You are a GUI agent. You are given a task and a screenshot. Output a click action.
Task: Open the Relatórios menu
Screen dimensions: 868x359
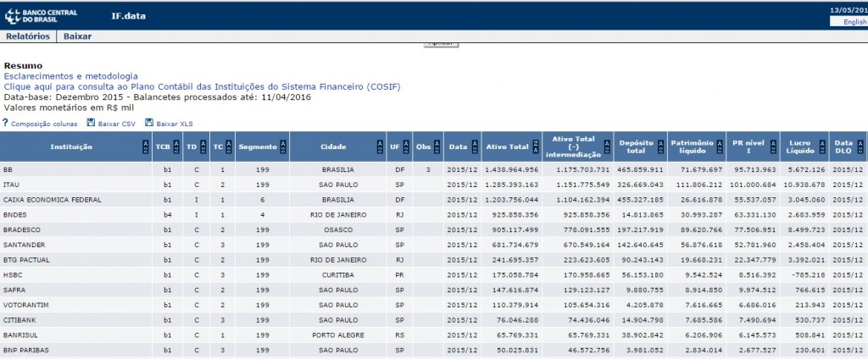tap(28, 36)
